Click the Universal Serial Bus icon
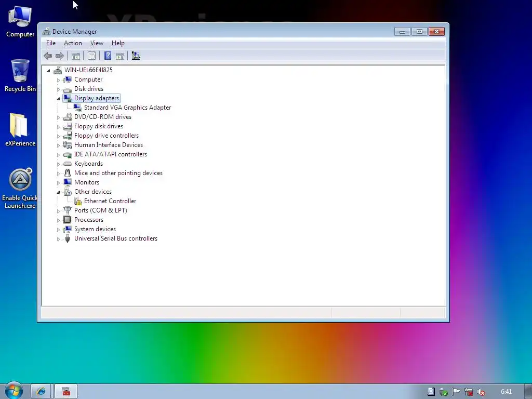 [68, 238]
